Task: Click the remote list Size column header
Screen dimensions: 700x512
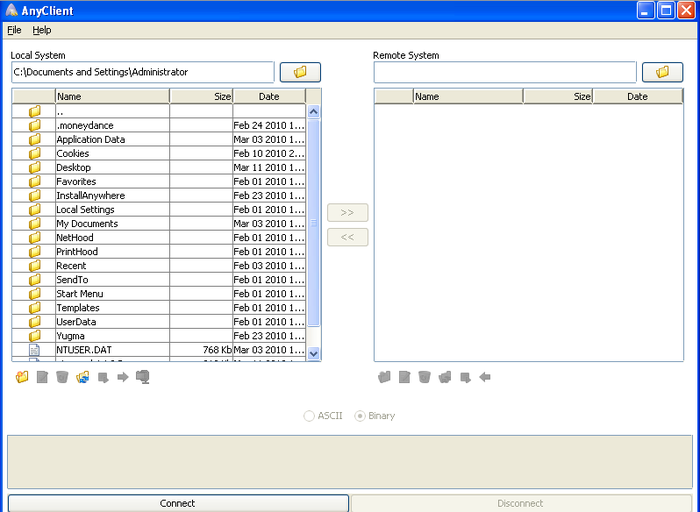Action: coord(558,96)
